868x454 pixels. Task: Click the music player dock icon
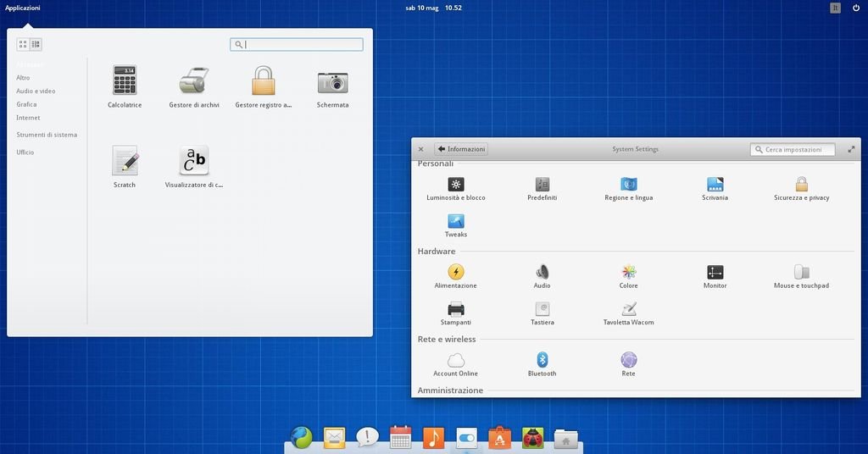coord(433,438)
